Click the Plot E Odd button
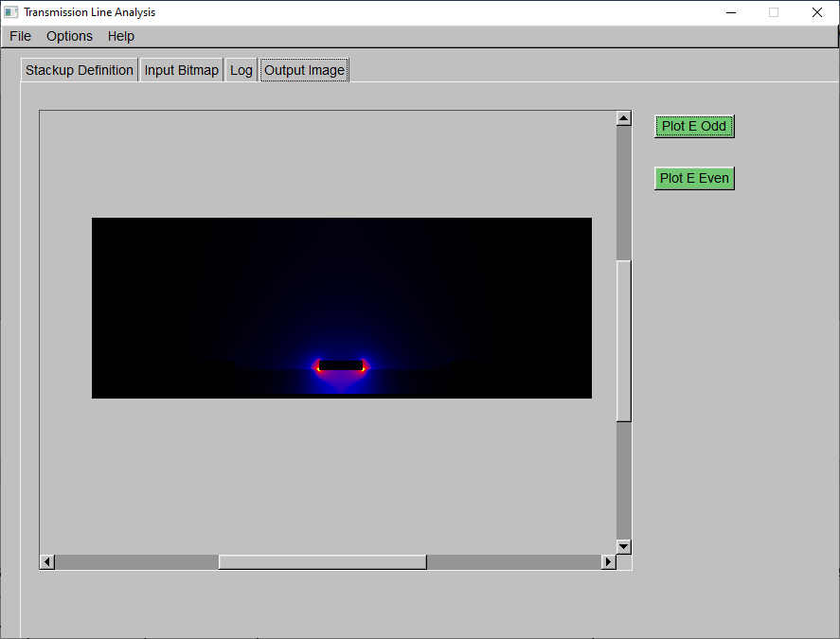Screen dimensions: 840x639 694,127
